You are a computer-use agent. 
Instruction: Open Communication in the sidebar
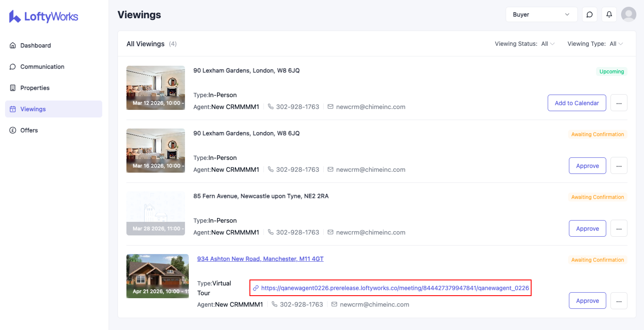tap(42, 67)
